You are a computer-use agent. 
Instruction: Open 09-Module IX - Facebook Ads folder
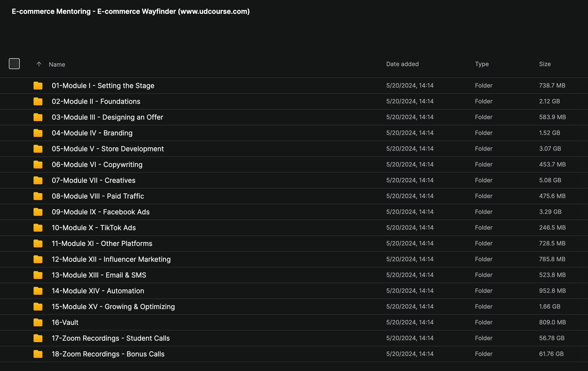point(101,212)
